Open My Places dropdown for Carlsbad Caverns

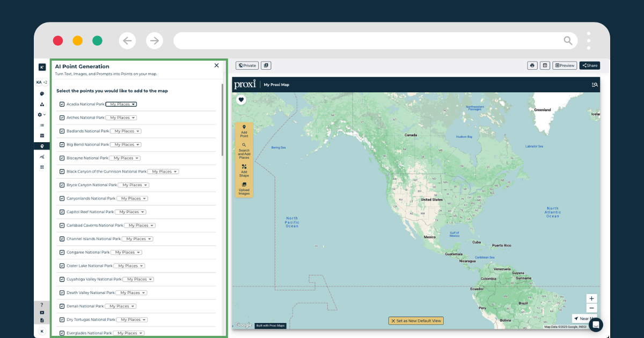coord(140,225)
